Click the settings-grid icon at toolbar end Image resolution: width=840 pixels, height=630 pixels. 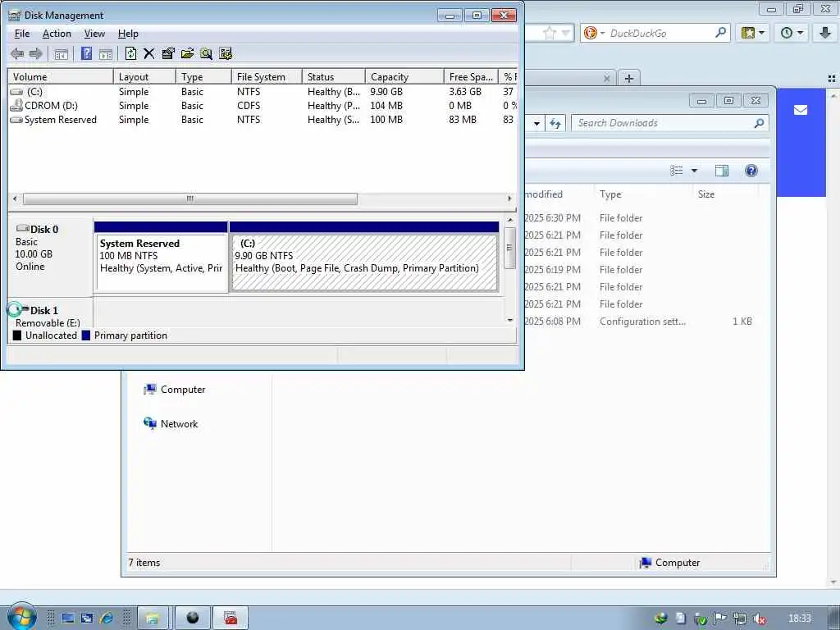(226, 53)
